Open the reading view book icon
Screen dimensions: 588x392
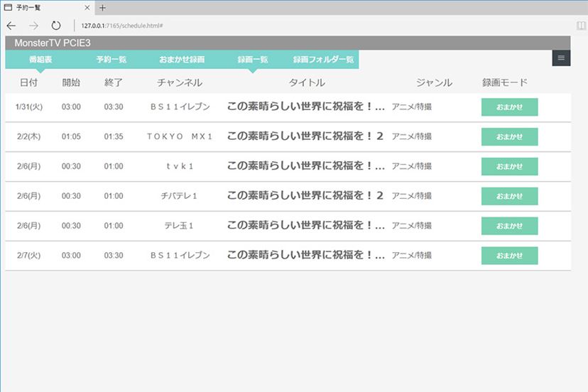coord(581,26)
